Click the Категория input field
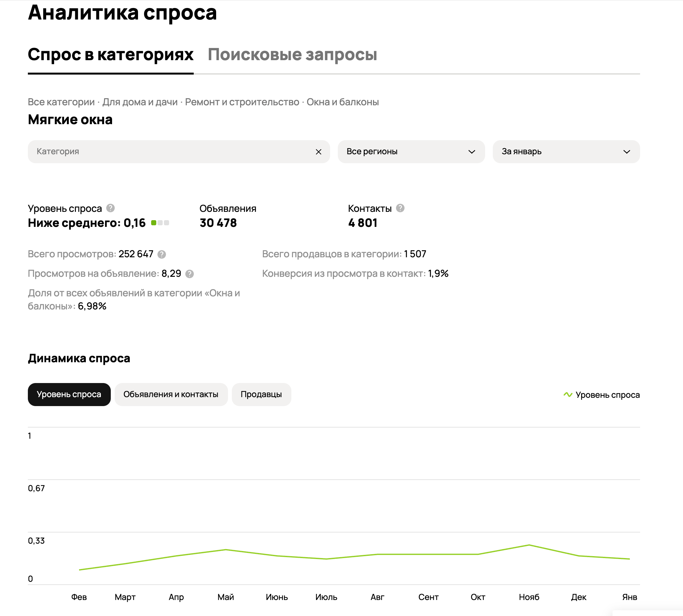683x616 pixels. (169, 152)
